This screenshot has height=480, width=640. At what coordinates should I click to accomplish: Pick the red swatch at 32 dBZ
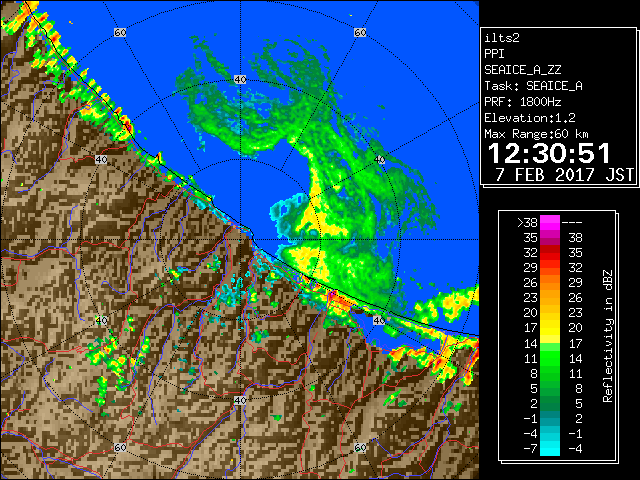(x=550, y=253)
